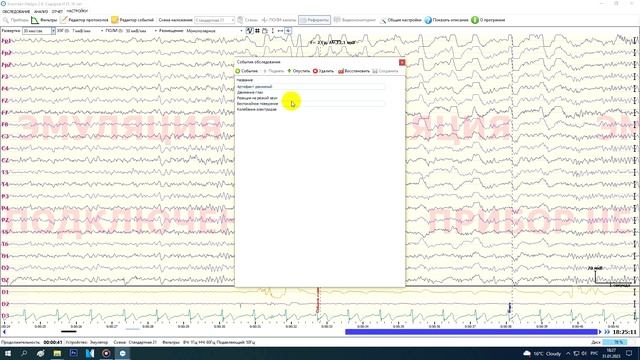Viewport: 640px width, 360px height.
Task: Open the О программе info item
Action: [488, 20]
